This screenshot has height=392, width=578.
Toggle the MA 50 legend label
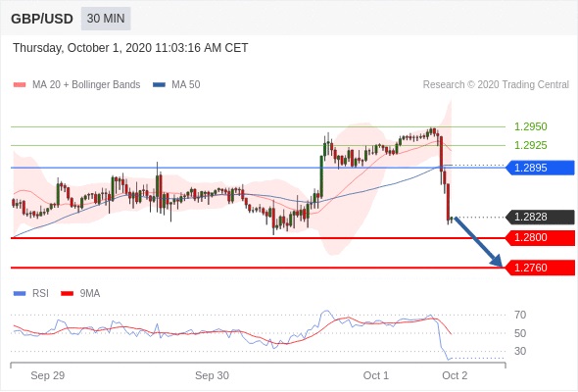click(x=186, y=85)
